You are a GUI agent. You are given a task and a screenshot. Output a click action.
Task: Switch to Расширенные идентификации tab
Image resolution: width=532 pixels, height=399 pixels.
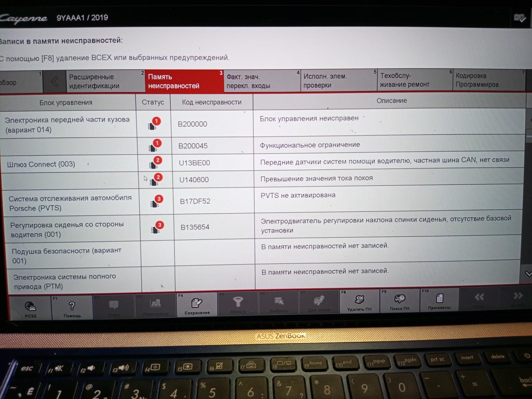[105, 81]
